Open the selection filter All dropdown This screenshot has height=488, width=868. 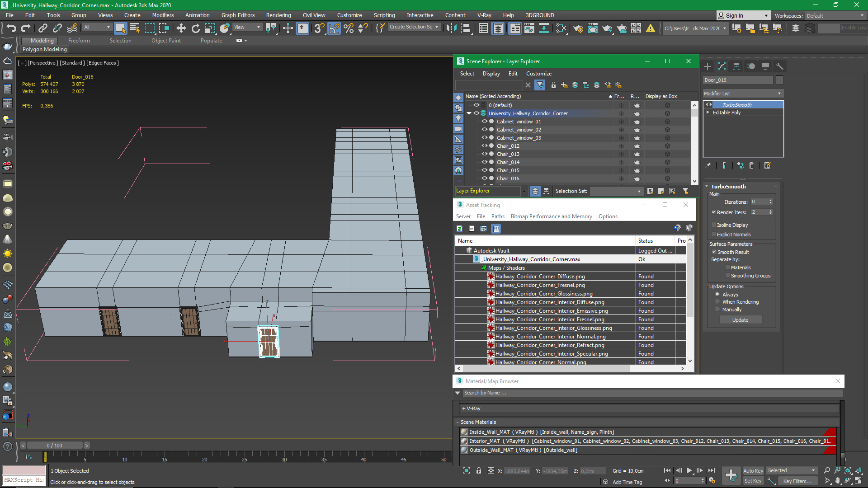click(x=97, y=28)
